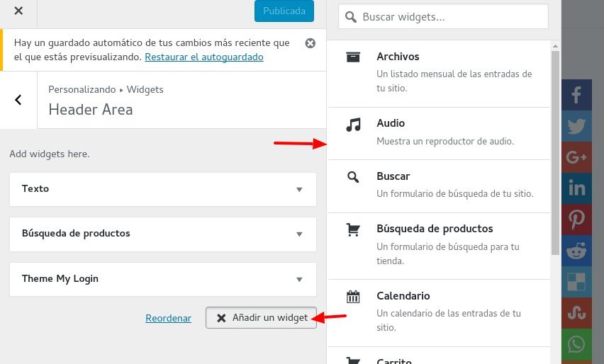Select Búsqueda de productos in widget list
604x364 pixels.
[435, 229]
